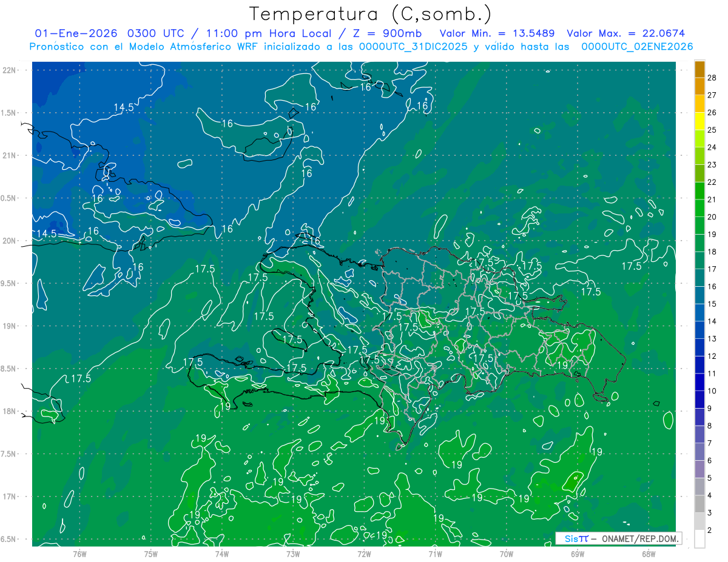Image resolution: width=728 pixels, height=562 pixels.
Task: Click the colorbar swatch between 14 and 15
Action: 699,313
